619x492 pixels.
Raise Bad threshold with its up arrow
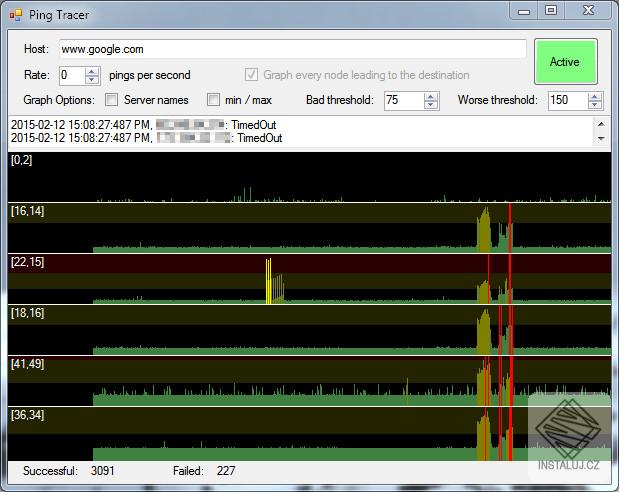pyautogui.click(x=431, y=96)
